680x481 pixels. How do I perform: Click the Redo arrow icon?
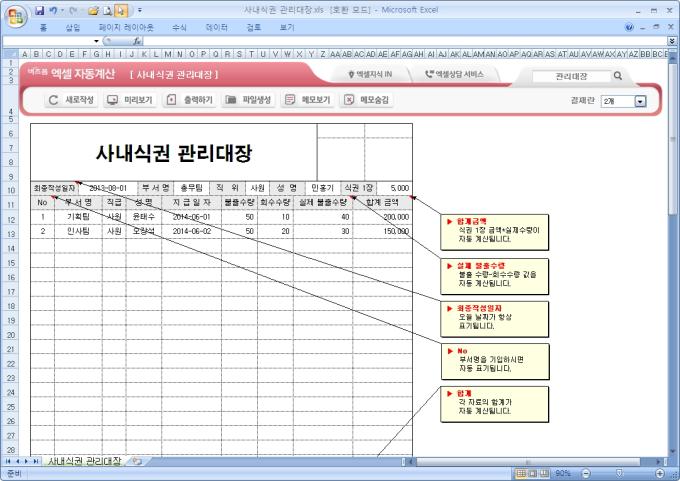click(73, 10)
